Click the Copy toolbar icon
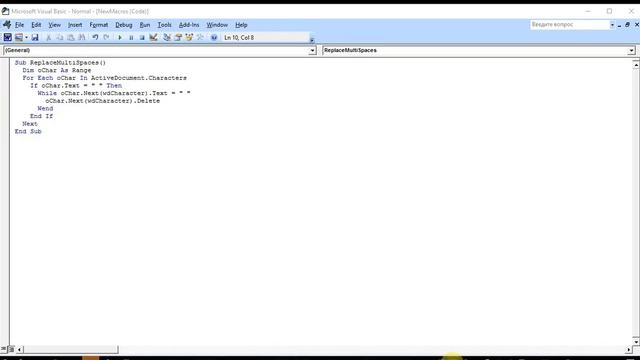The image size is (640, 360). (60, 37)
